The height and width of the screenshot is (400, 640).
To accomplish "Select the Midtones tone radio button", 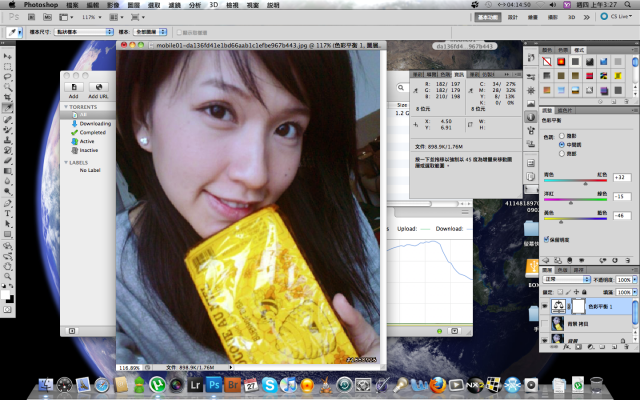I will coord(562,145).
